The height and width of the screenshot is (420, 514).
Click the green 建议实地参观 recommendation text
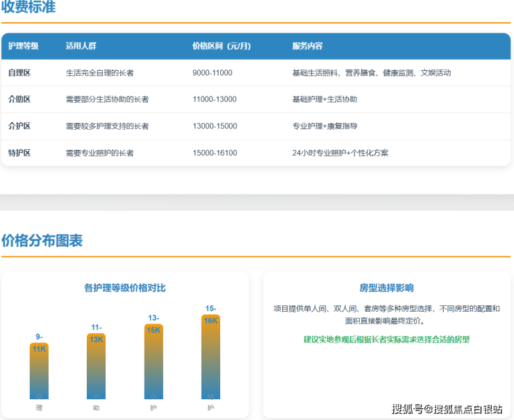[x=386, y=339]
